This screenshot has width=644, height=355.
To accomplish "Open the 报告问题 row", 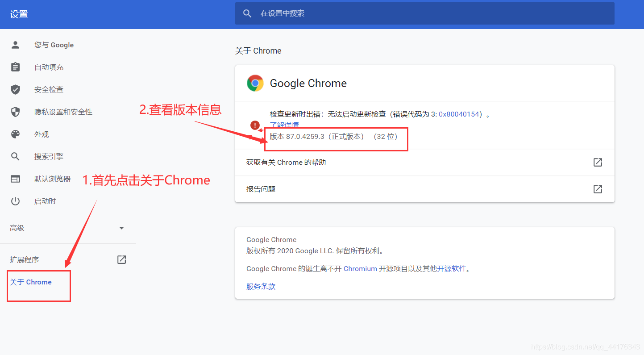I will tap(424, 189).
